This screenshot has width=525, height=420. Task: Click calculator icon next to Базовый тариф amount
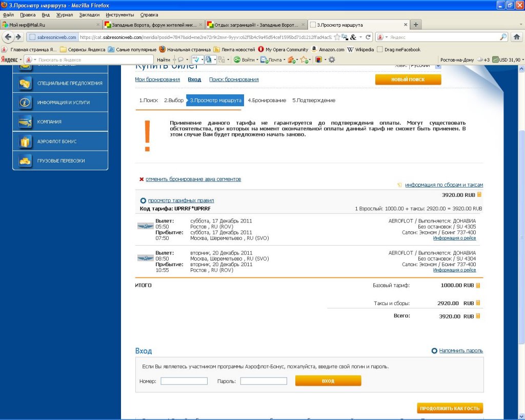point(478,285)
